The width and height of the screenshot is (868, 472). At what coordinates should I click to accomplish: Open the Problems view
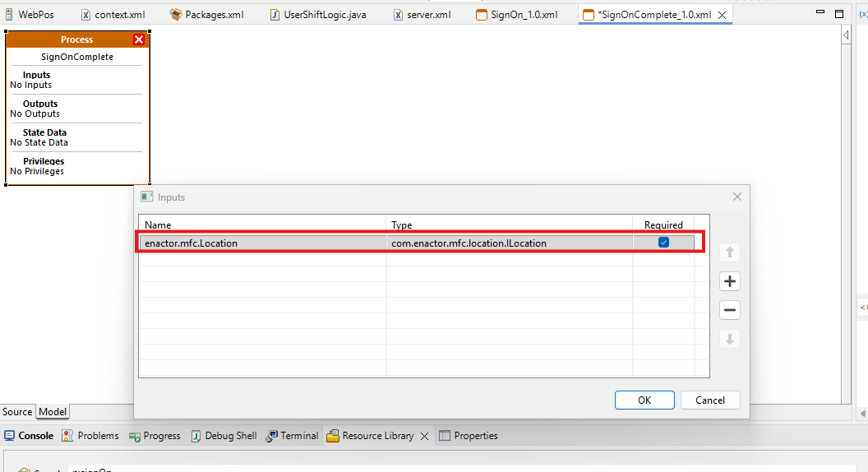pos(90,436)
